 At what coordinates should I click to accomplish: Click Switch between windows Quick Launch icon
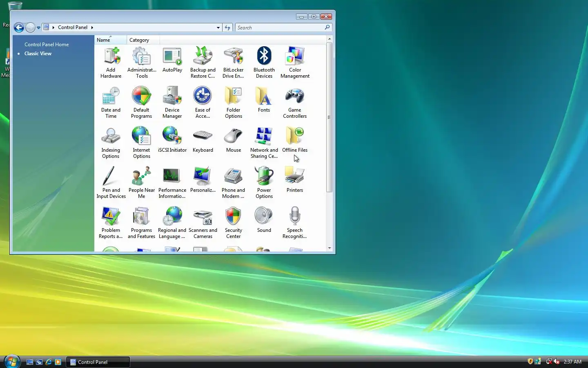39,362
